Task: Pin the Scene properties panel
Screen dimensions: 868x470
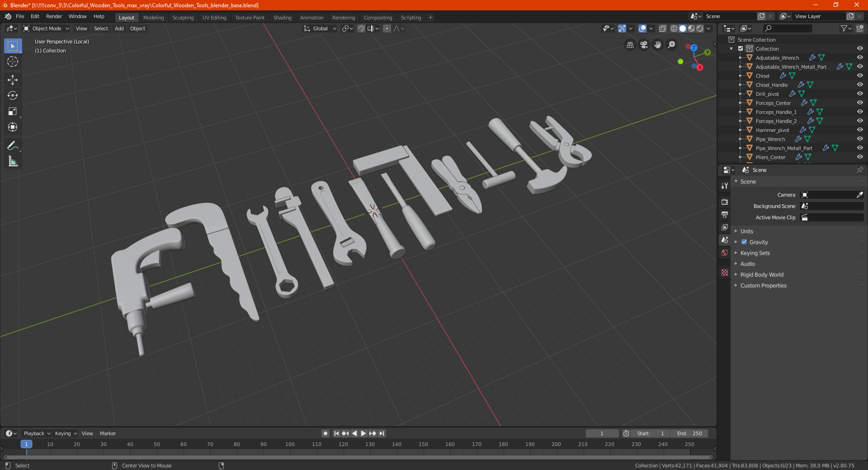Action: pos(859,170)
